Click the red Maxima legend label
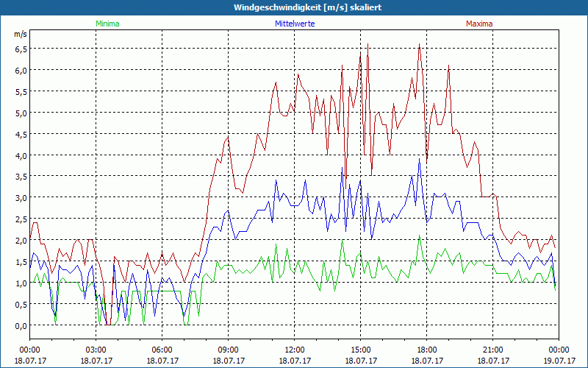The image size is (588, 368). pos(479,24)
